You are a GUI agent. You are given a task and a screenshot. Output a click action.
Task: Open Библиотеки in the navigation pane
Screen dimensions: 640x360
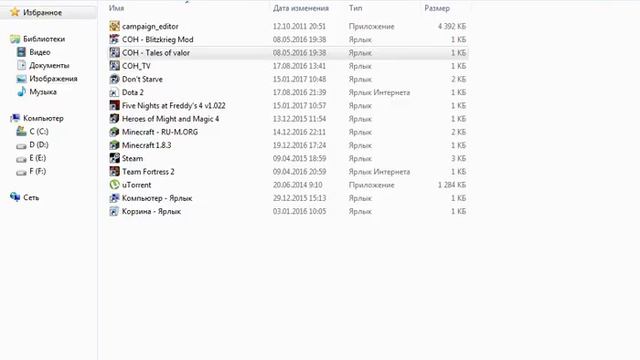pos(44,39)
